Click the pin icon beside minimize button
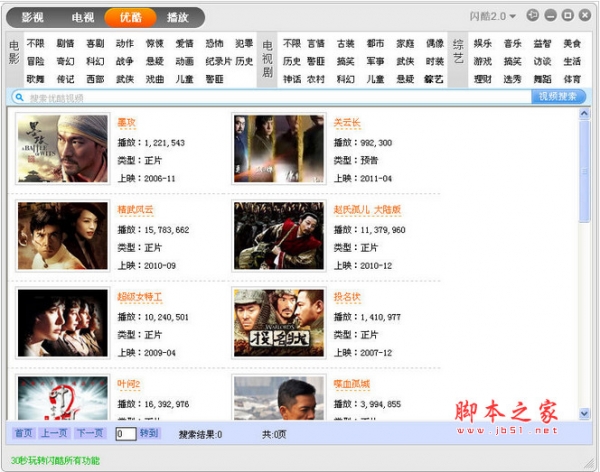The image size is (600, 472). 533,15
